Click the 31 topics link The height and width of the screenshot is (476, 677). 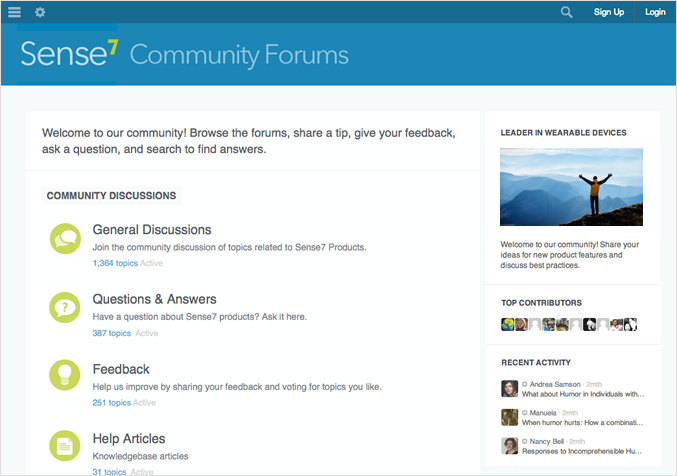click(109, 472)
